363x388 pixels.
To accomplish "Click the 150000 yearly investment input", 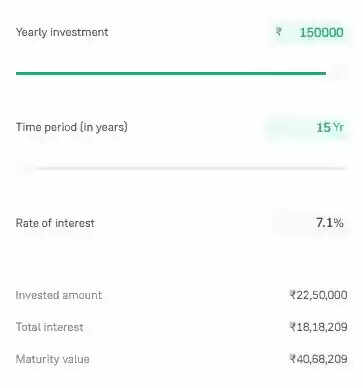I will [309, 32].
